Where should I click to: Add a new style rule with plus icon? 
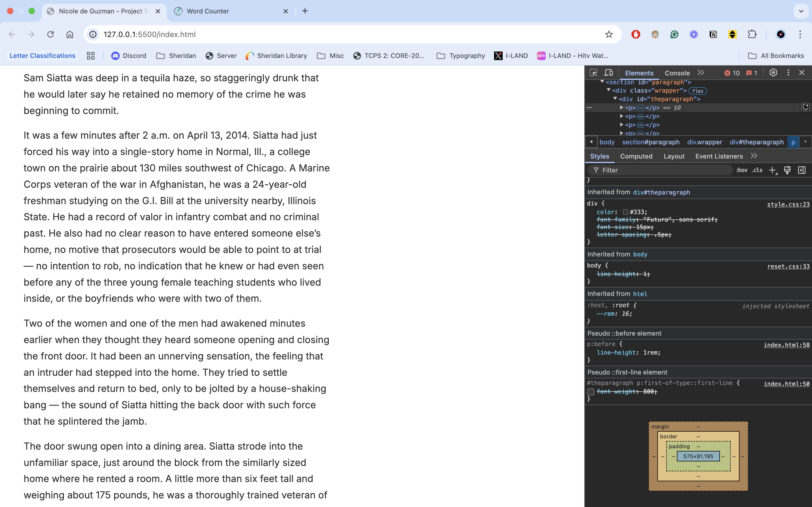773,170
